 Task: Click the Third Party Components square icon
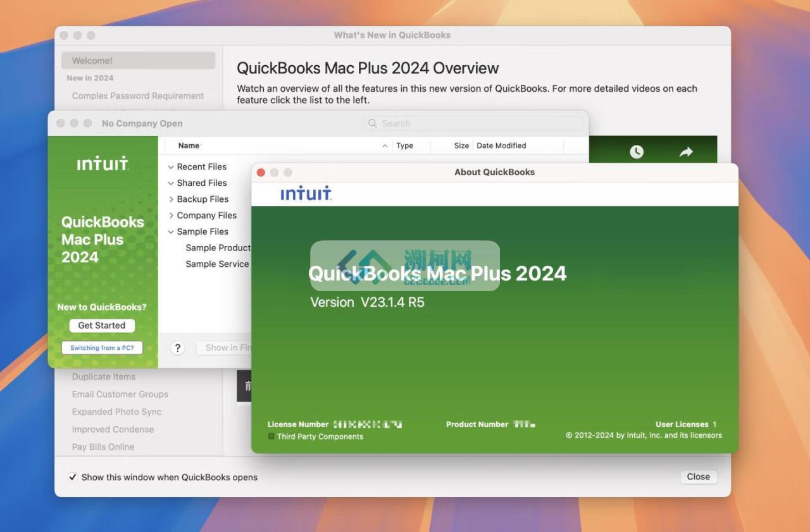pyautogui.click(x=271, y=436)
